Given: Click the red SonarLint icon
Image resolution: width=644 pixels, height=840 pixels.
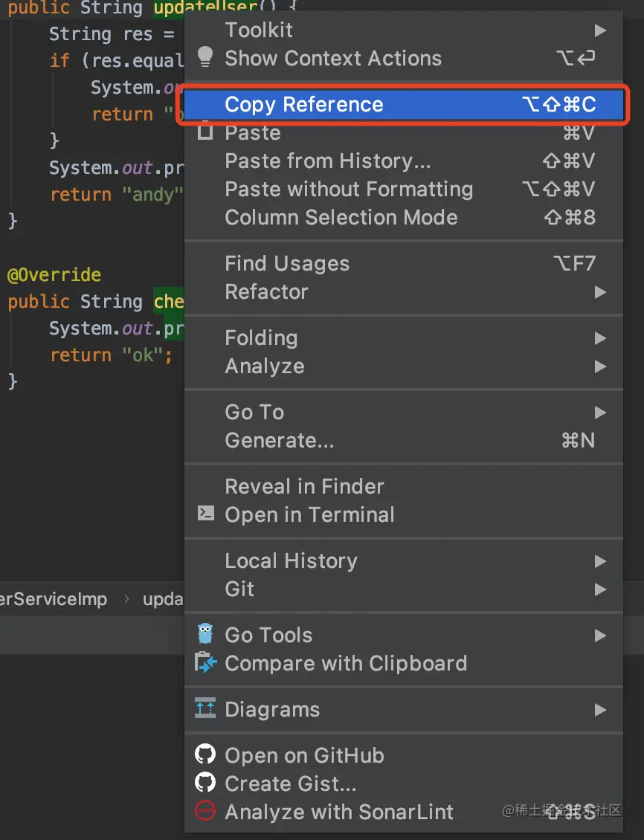Looking at the screenshot, I should pyautogui.click(x=205, y=811).
